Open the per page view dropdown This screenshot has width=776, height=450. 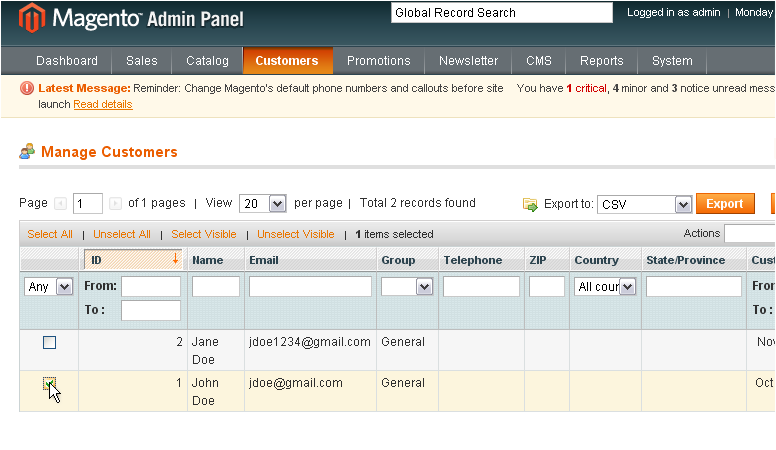coord(263,203)
